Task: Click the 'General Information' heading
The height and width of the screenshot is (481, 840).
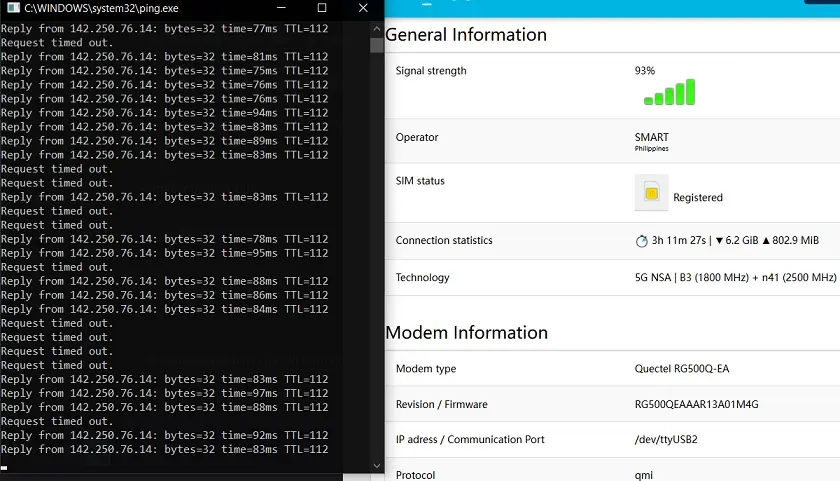Action: pos(466,35)
